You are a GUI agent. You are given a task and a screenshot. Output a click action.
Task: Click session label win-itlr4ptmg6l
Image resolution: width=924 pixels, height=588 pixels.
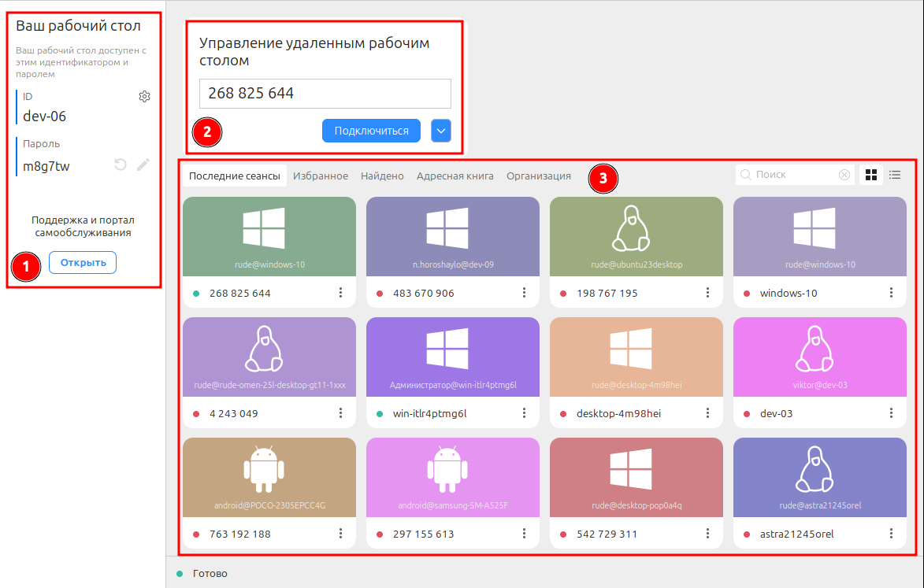[429, 414]
